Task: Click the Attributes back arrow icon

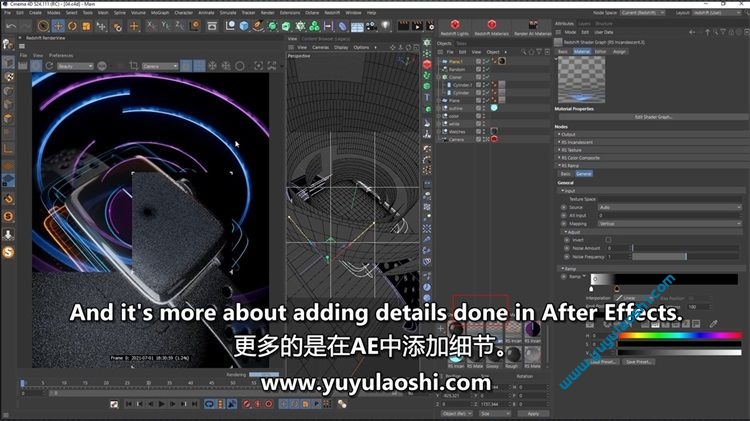Action: coord(692,33)
